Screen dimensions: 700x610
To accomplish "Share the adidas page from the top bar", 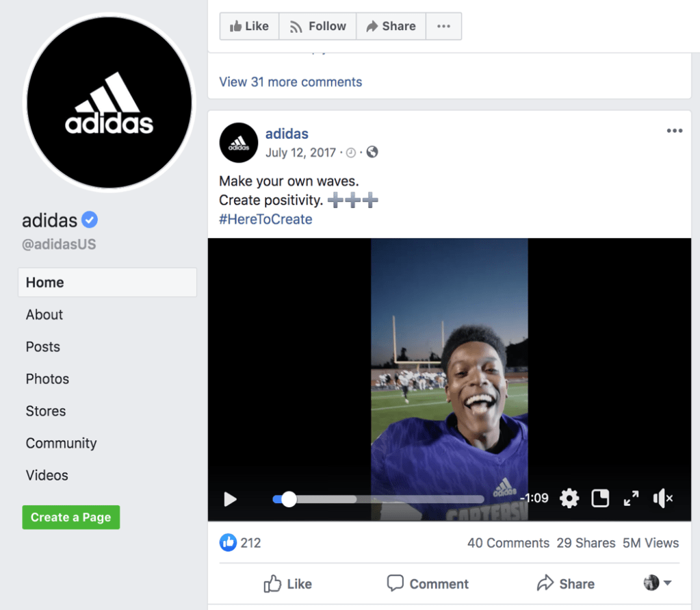I will pos(391,26).
